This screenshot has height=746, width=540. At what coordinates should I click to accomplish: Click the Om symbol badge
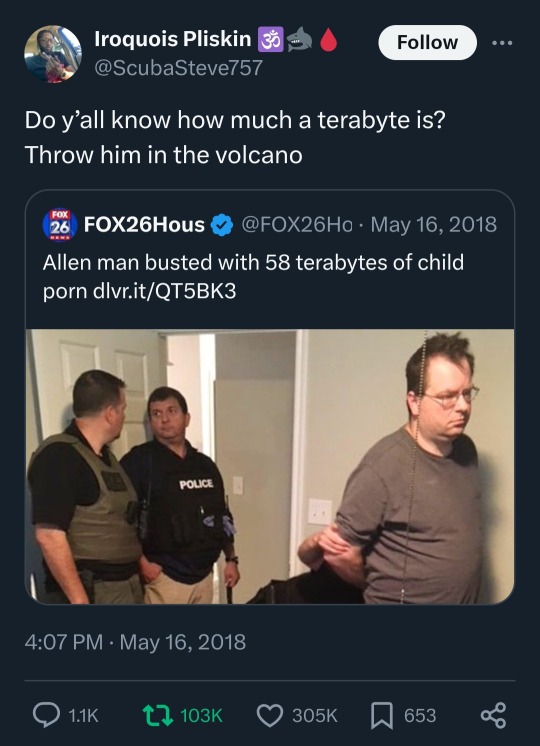(x=271, y=39)
